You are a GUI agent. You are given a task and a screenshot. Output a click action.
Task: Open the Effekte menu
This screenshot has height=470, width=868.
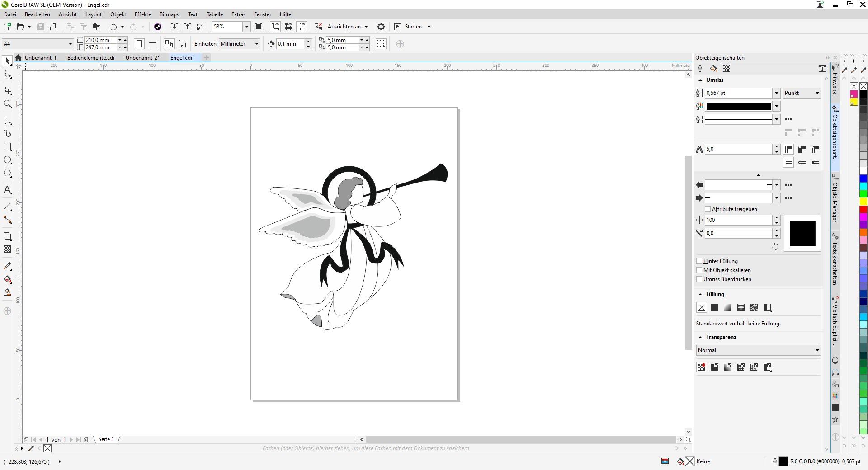click(142, 14)
